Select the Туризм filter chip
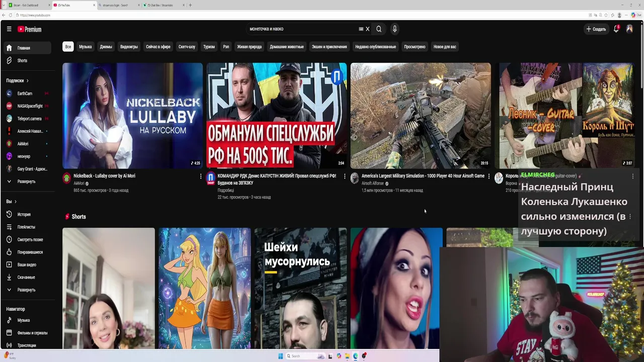 (x=209, y=47)
